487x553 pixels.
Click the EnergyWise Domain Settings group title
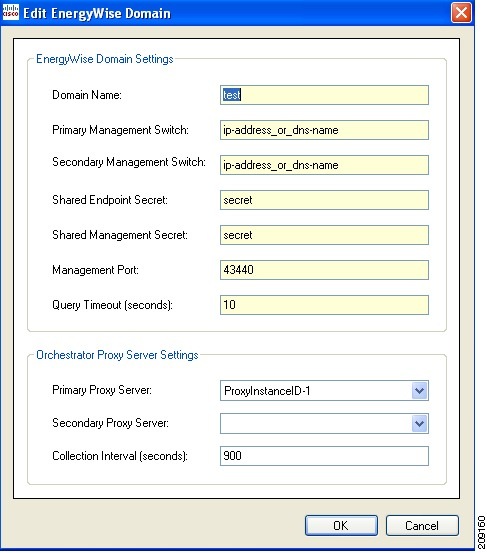coord(105,59)
